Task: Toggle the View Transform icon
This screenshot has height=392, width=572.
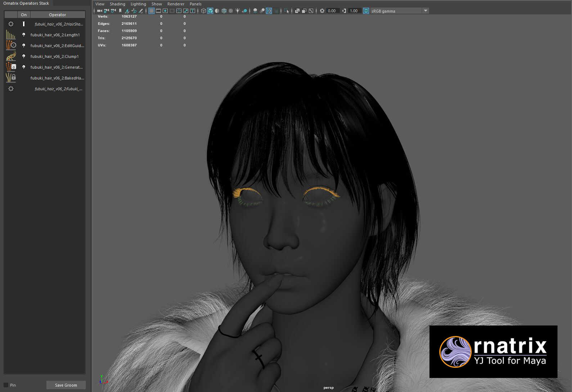Action: click(x=366, y=11)
